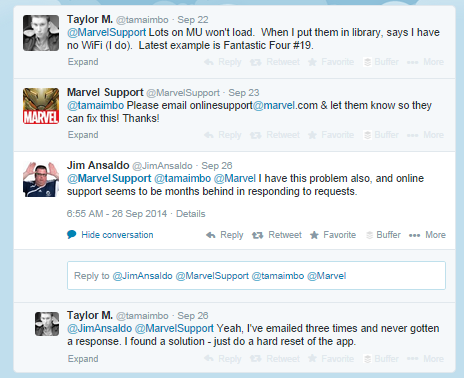Open Details of Jim Ansaldo's tweet
Viewport: 464px width, 378px height.
[x=191, y=214]
